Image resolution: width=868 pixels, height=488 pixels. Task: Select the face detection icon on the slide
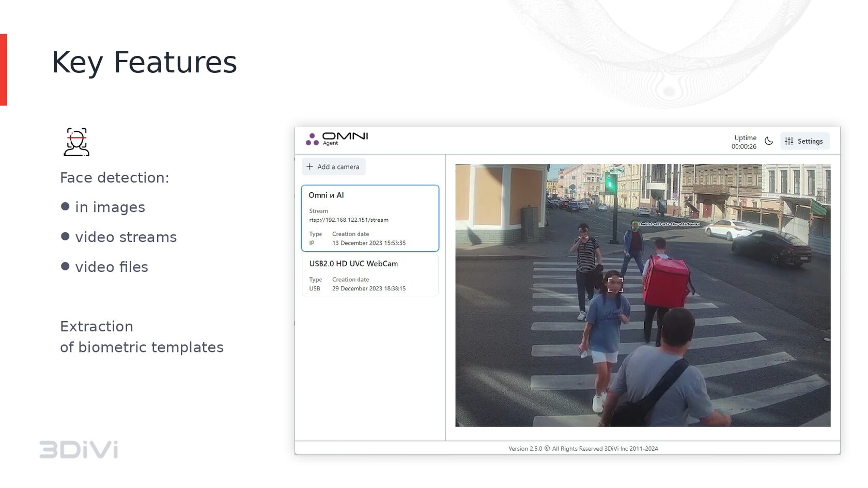(x=76, y=141)
